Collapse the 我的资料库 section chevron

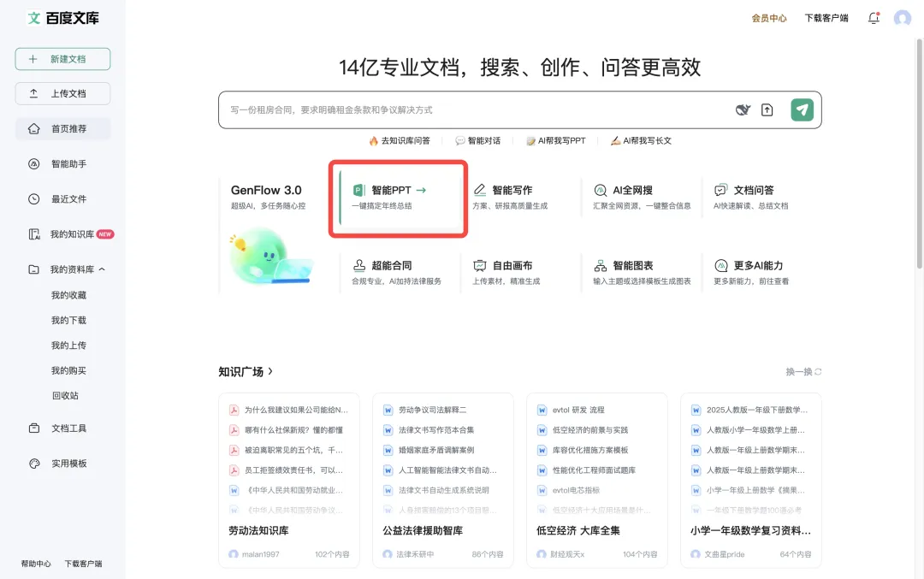click(x=102, y=269)
